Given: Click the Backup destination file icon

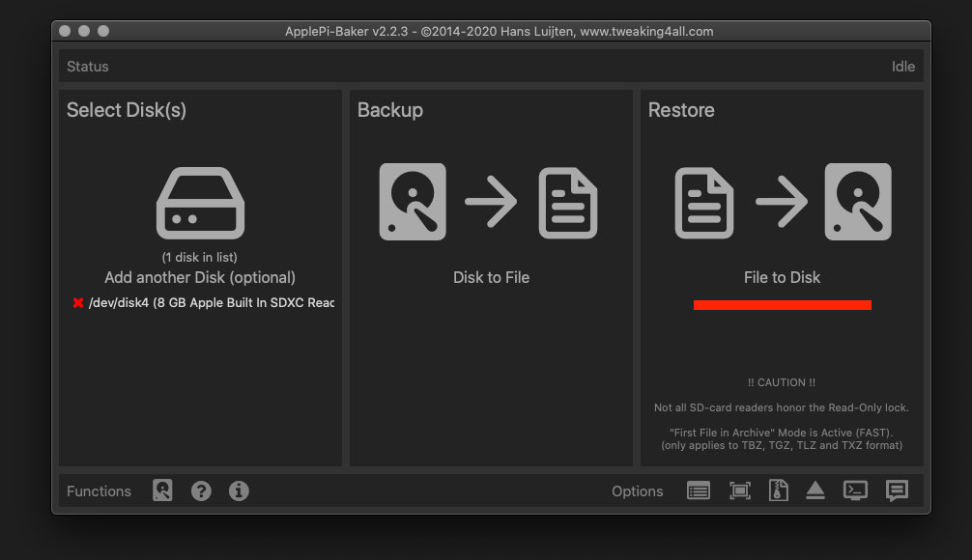Looking at the screenshot, I should pos(568,203).
